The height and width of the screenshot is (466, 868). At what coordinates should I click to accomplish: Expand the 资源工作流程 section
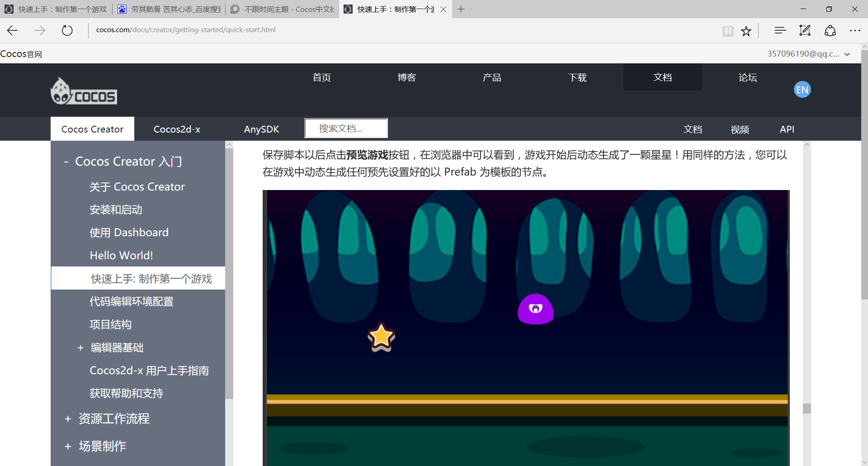[68, 419]
